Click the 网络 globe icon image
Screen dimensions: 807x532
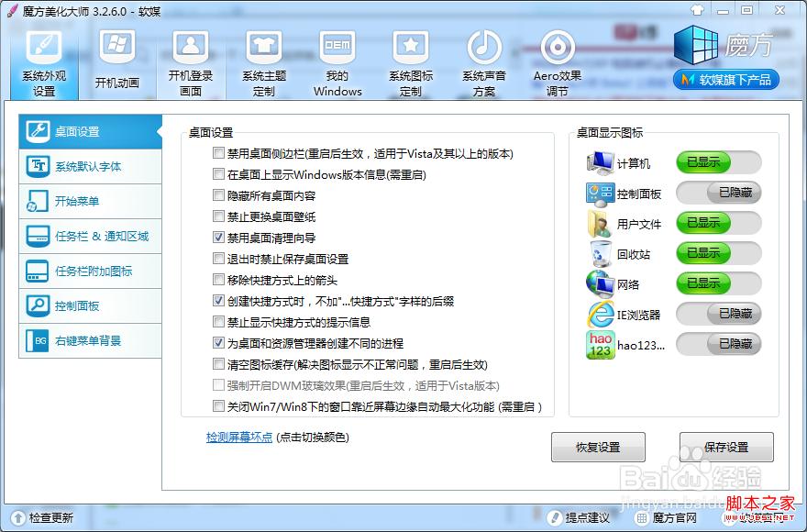[600, 284]
